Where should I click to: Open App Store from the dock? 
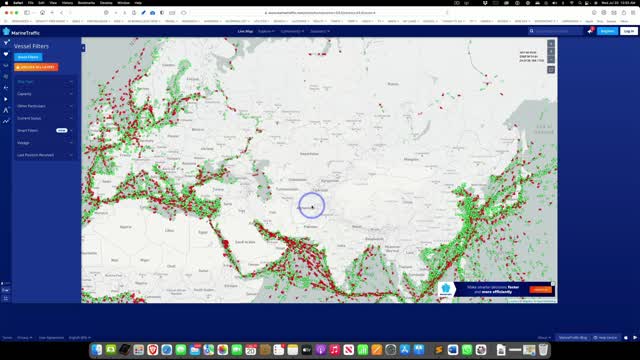coord(405,350)
